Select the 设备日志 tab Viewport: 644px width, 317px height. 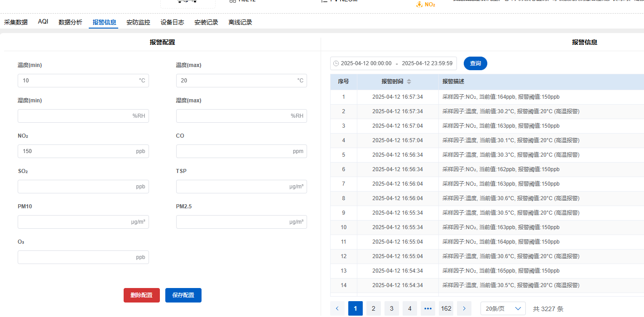pos(172,22)
